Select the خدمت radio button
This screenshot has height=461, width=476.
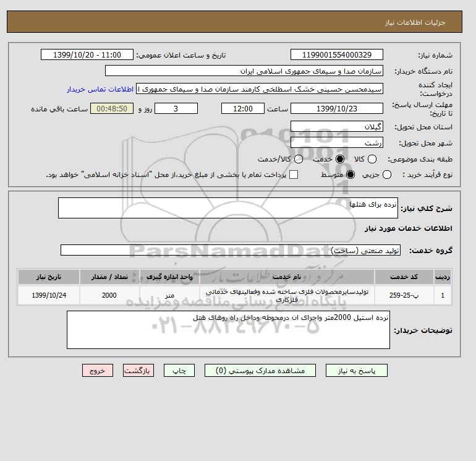pos(340,159)
